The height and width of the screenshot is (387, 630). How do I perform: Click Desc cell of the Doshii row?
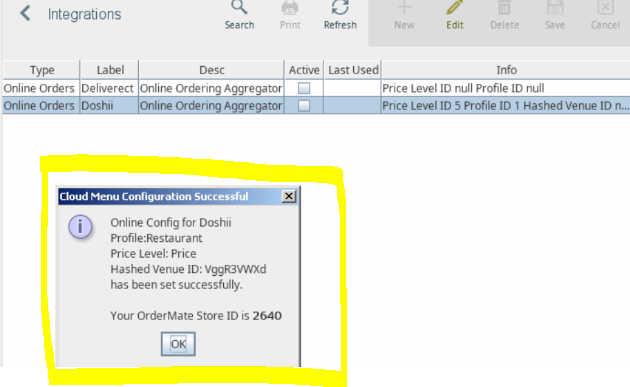click(x=211, y=106)
